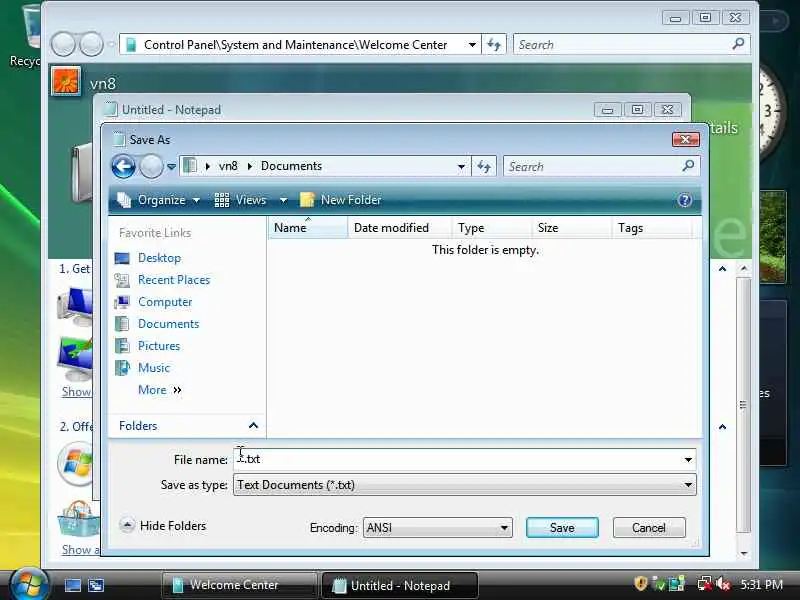This screenshot has width=800, height=600.
Task: Click the File name text field
Action: click(x=458, y=459)
